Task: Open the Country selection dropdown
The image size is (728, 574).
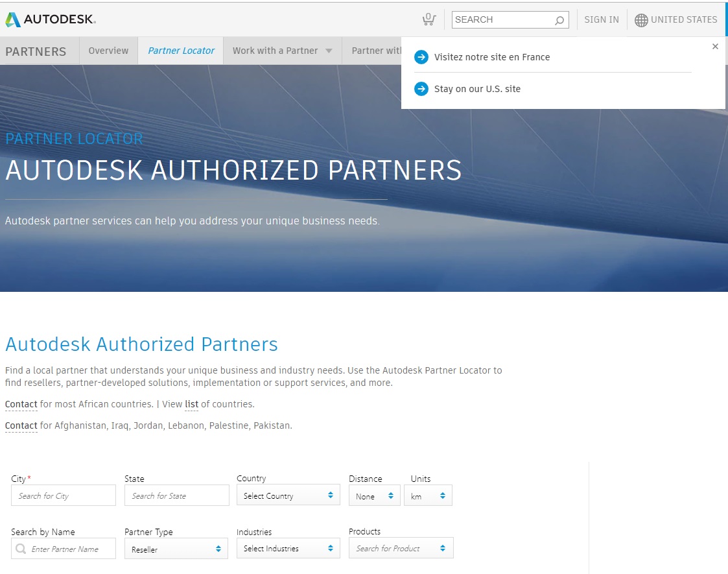Action: tap(288, 494)
